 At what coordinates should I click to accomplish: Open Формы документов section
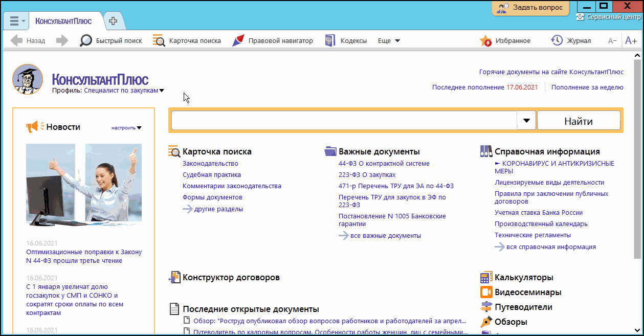(x=212, y=197)
